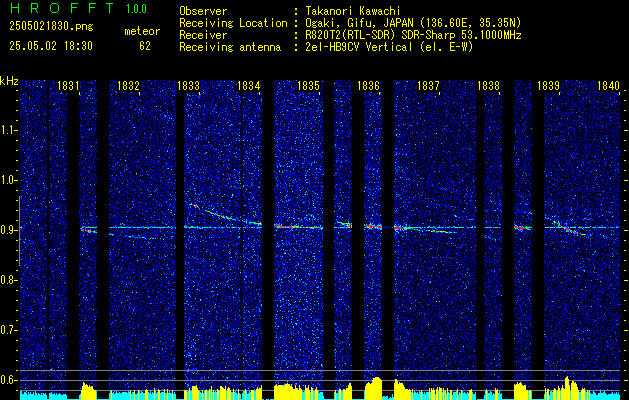Image resolution: width=629 pixels, height=400 pixels.
Task: Click the 1839 time marker
Action: (548, 86)
